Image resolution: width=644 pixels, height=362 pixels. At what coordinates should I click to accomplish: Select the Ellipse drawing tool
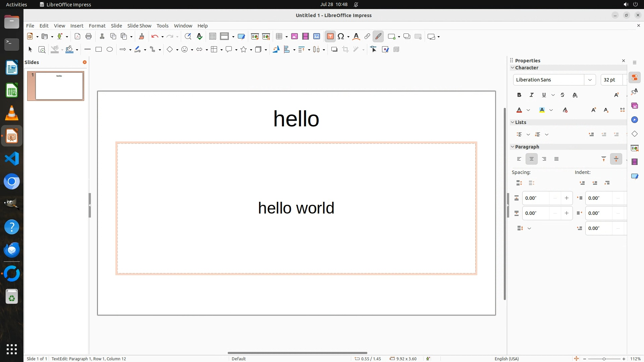coord(110,50)
